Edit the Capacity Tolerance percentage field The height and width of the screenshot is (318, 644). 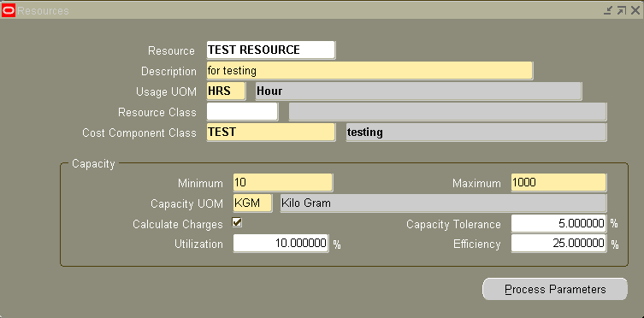pos(558,223)
